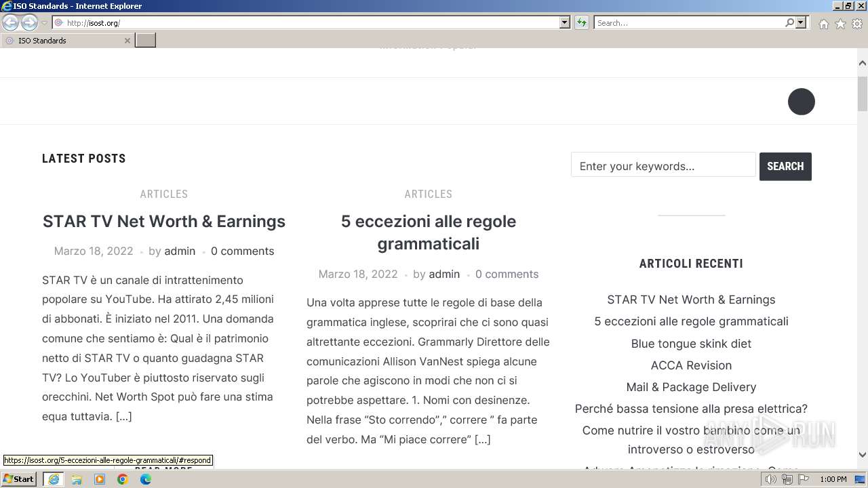Screen dimensions: 868x488
Task: Expand the address bar autocomplete dropdown
Action: click(565, 23)
